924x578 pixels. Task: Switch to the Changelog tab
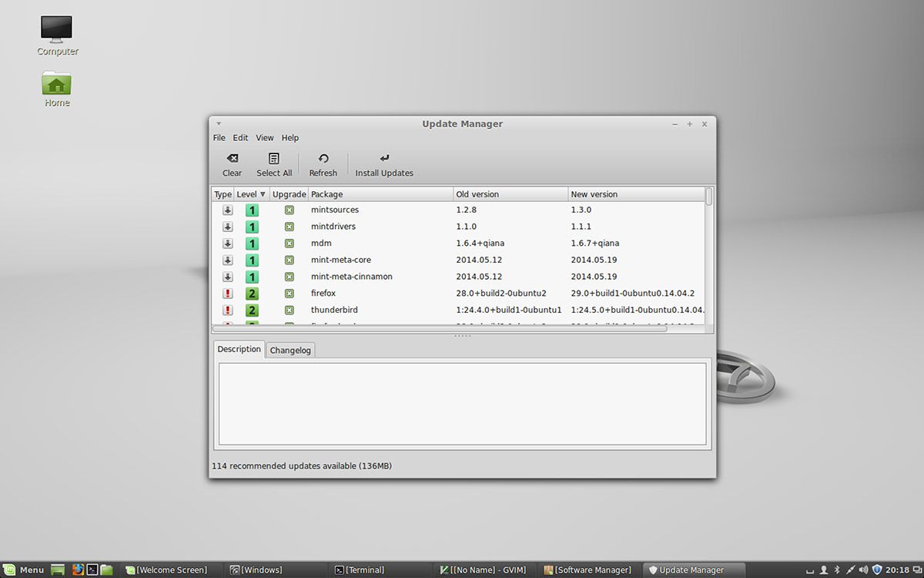[290, 350]
